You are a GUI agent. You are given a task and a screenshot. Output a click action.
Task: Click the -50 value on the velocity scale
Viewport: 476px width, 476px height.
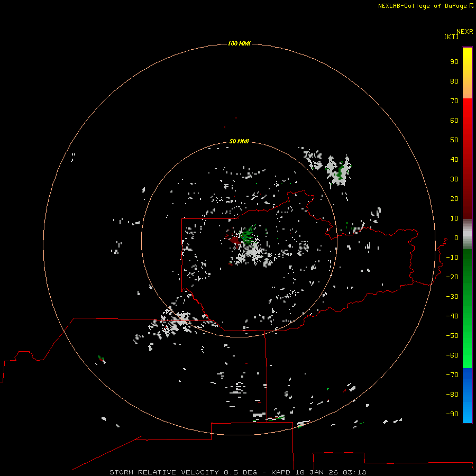click(x=452, y=336)
